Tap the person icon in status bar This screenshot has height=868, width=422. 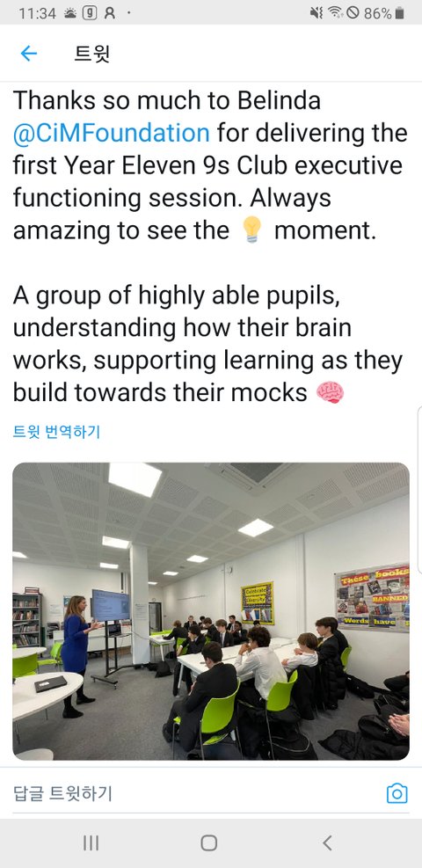coord(110,13)
